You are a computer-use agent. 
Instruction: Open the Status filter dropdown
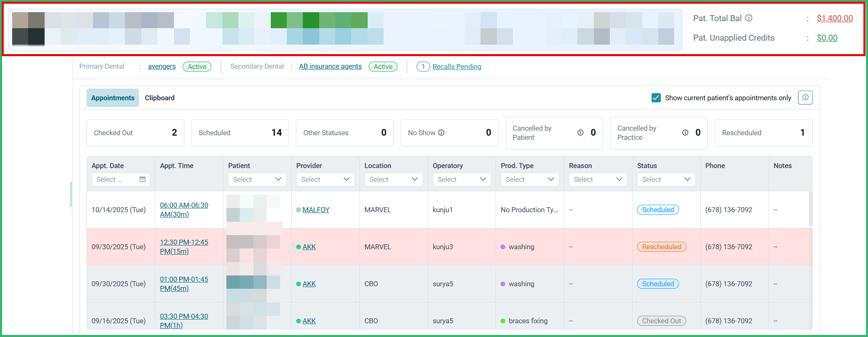click(x=666, y=179)
